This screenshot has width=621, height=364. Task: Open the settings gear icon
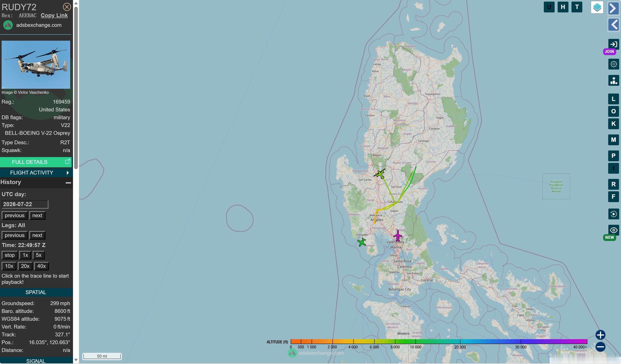click(x=614, y=64)
